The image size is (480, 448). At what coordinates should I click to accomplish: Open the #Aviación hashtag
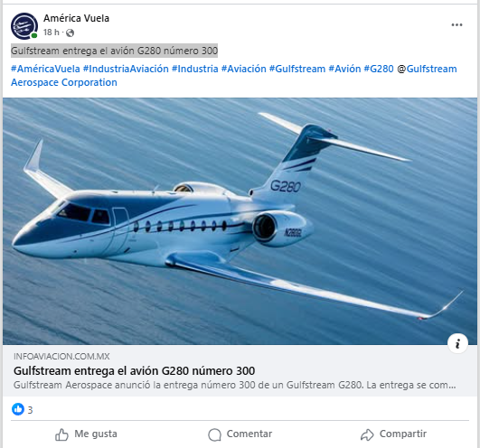[x=244, y=69]
